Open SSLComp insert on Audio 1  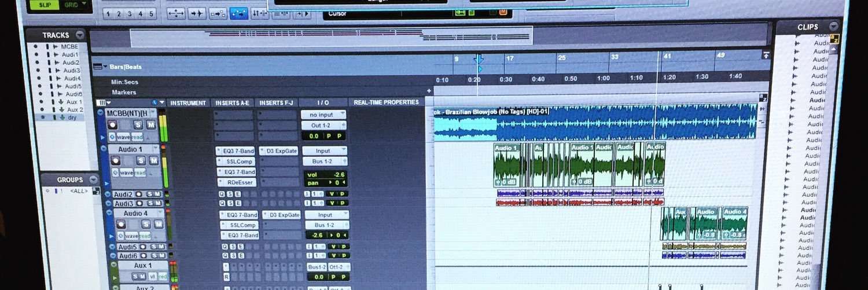(x=237, y=161)
